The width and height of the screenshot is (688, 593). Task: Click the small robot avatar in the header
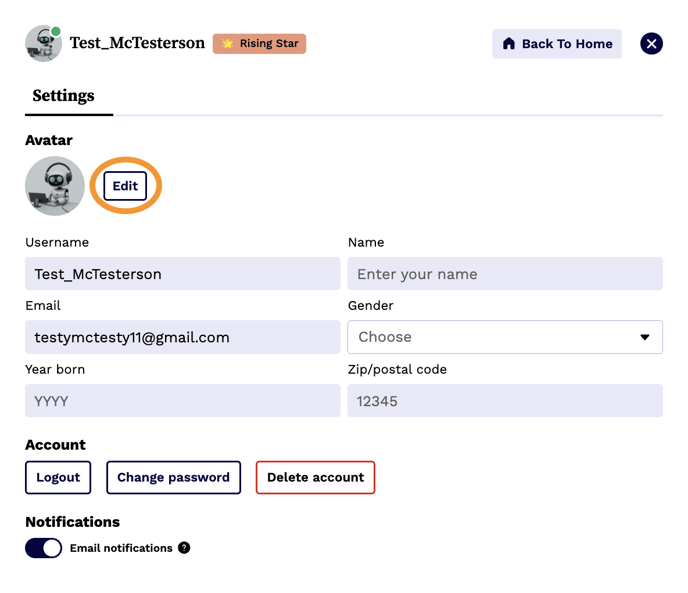point(42,45)
